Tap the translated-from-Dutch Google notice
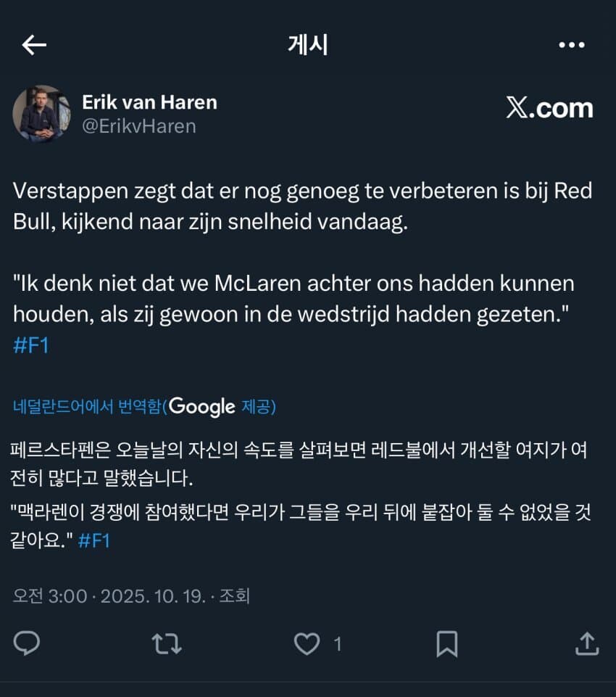This screenshot has height=697, width=616. click(x=144, y=406)
